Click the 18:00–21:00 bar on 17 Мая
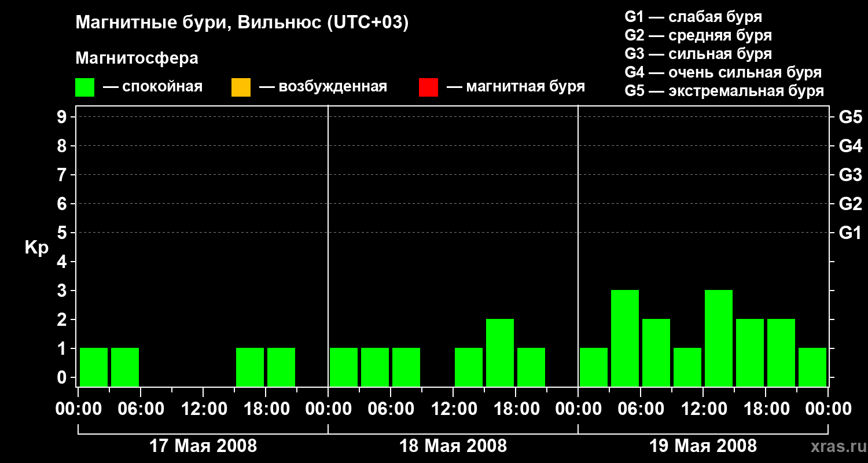The width and height of the screenshot is (868, 463). click(281, 367)
